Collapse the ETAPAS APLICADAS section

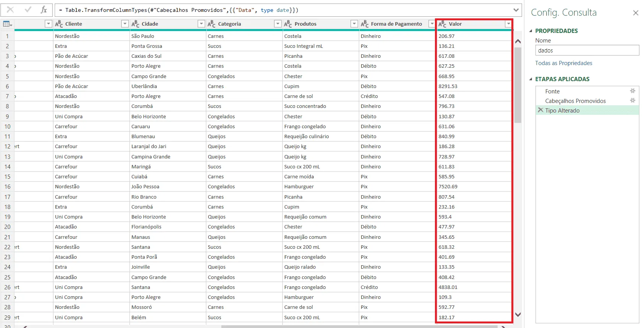point(530,79)
